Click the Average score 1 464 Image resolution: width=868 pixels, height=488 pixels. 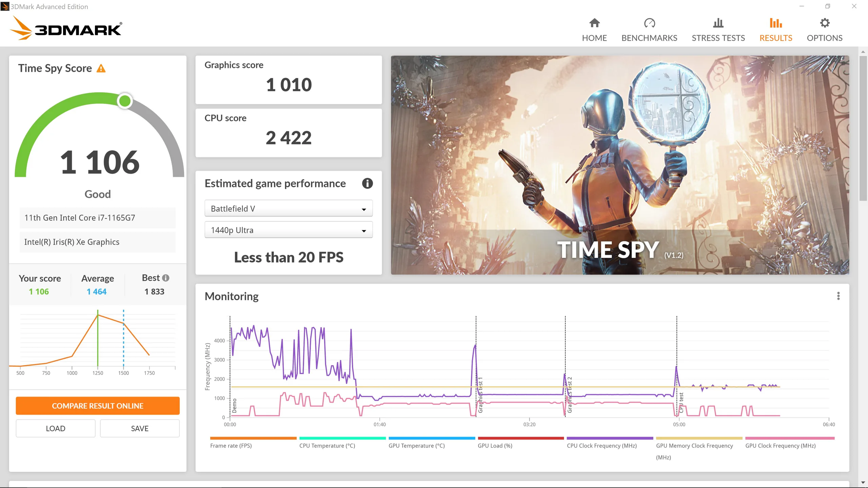tap(97, 291)
